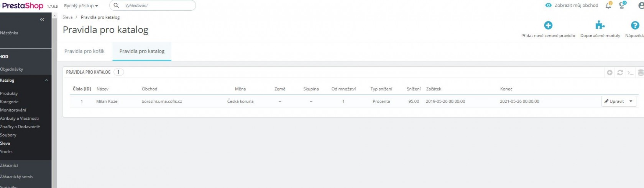
Task: Open Značky a Dodavatelé submenu item
Action: (20, 127)
